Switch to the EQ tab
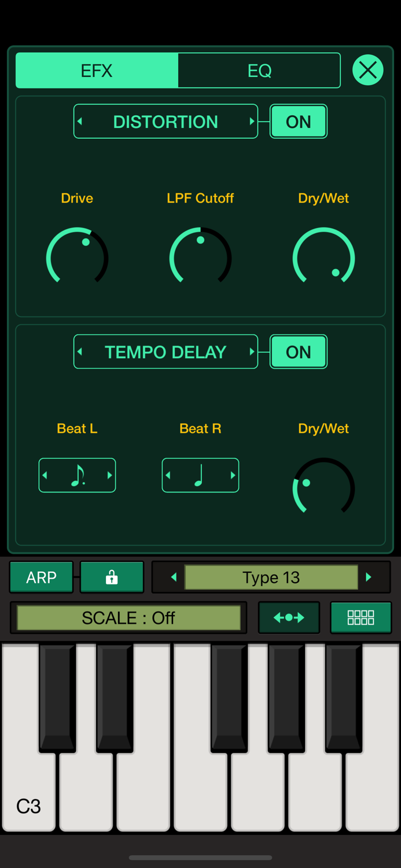 point(259,71)
